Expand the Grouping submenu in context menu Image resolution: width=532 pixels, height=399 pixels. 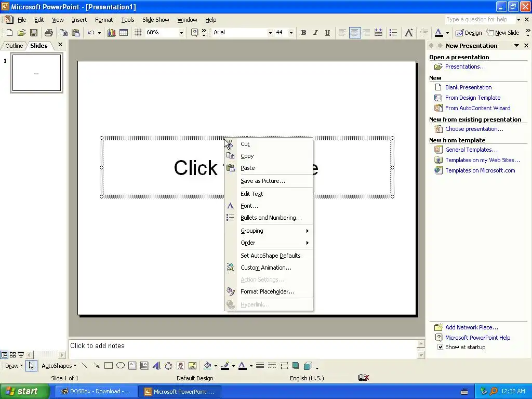(269, 231)
